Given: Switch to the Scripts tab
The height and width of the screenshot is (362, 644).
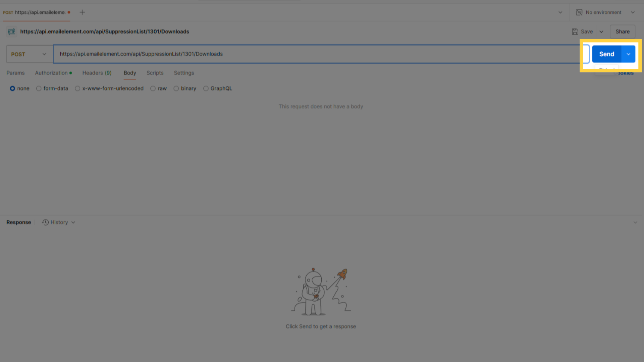Looking at the screenshot, I should tap(155, 73).
